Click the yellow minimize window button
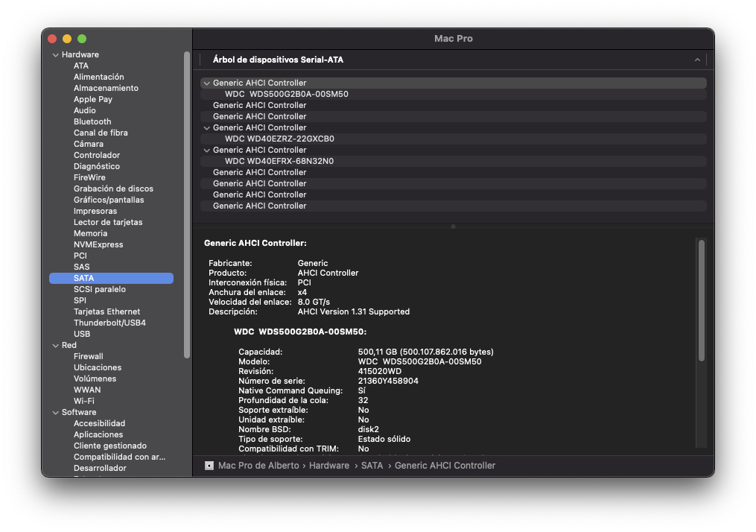The height and width of the screenshot is (532, 756). tap(67, 39)
